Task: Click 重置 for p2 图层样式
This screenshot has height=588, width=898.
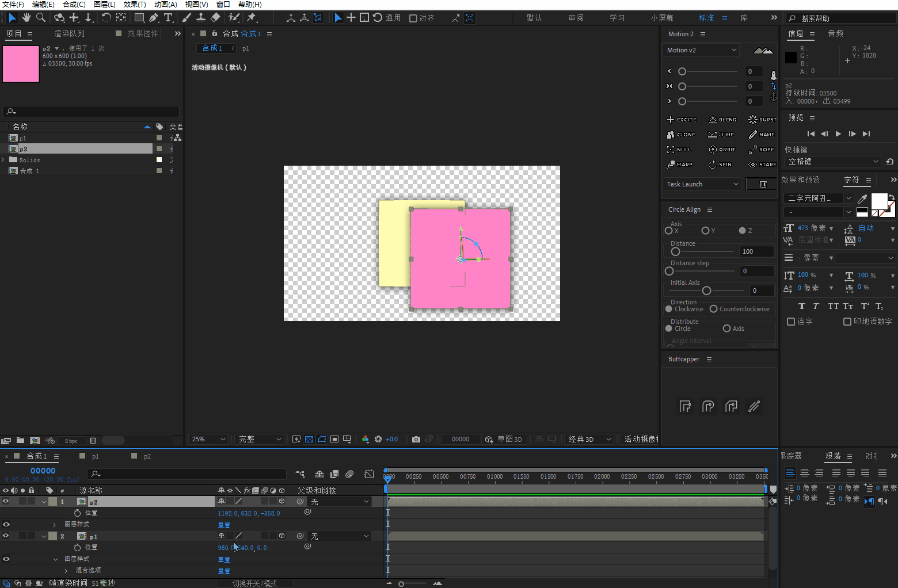Action: pos(224,525)
